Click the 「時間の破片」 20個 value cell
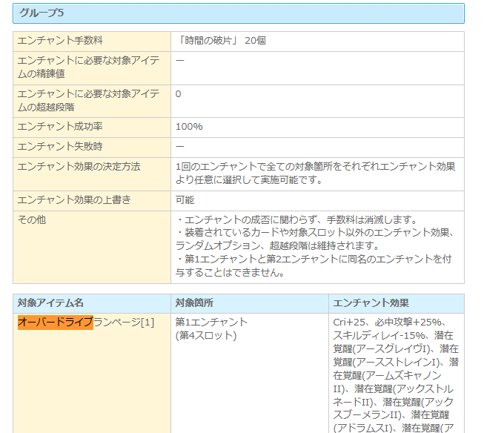Image resolution: width=504 pixels, height=433 pixels. click(x=221, y=41)
